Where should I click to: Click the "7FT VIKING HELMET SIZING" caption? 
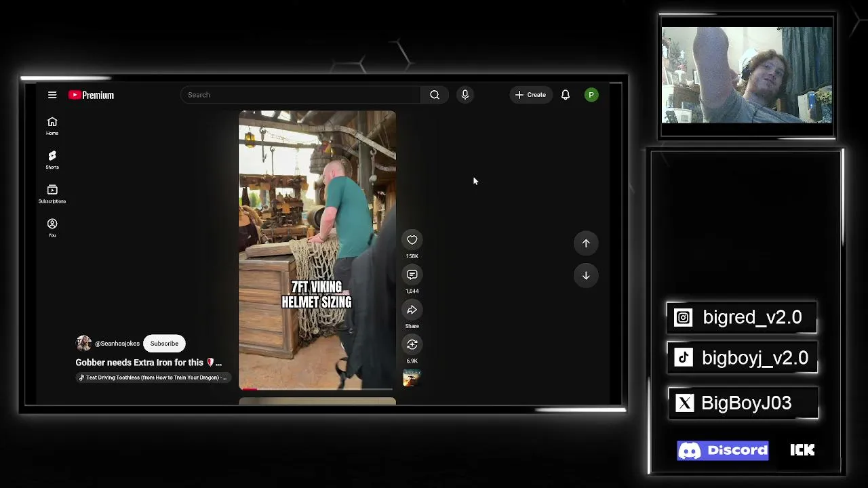[x=317, y=295]
